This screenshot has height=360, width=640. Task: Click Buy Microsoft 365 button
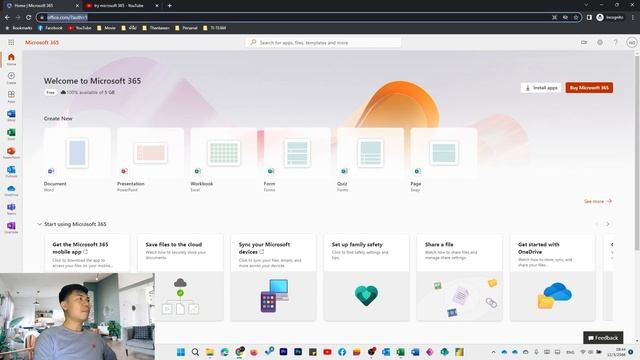coord(589,88)
